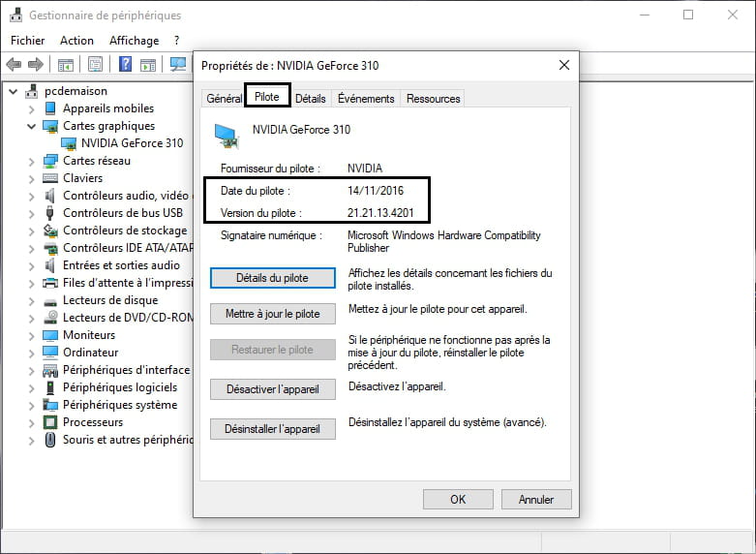Click the action pane toolbar icon
This screenshot has height=554, width=756.
coord(148,64)
